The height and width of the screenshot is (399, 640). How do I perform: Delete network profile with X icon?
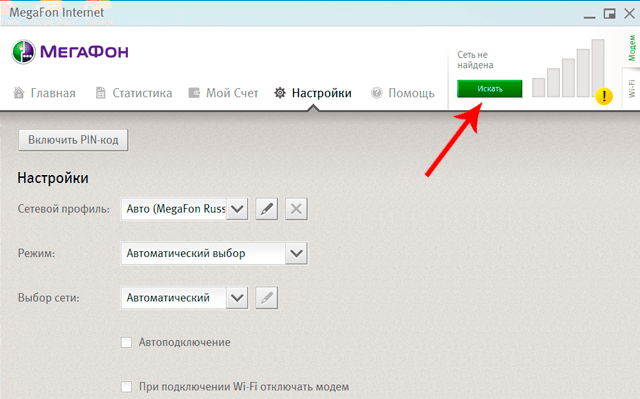point(296,209)
